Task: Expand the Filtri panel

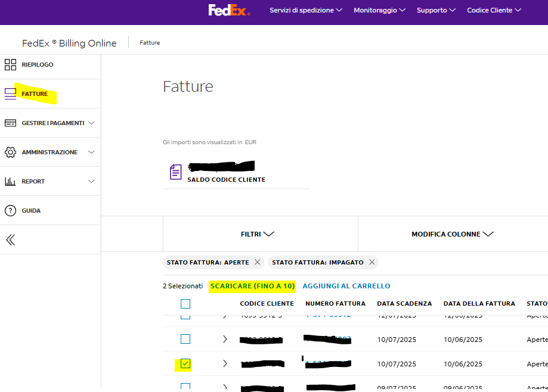Action: click(258, 234)
